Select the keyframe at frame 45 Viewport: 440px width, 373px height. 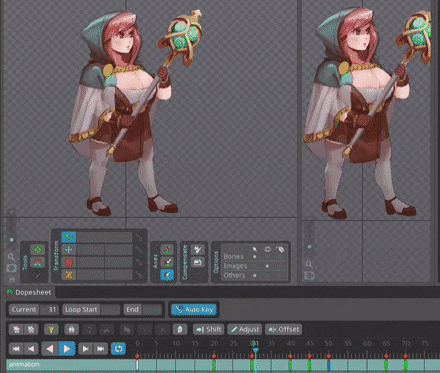click(x=310, y=356)
